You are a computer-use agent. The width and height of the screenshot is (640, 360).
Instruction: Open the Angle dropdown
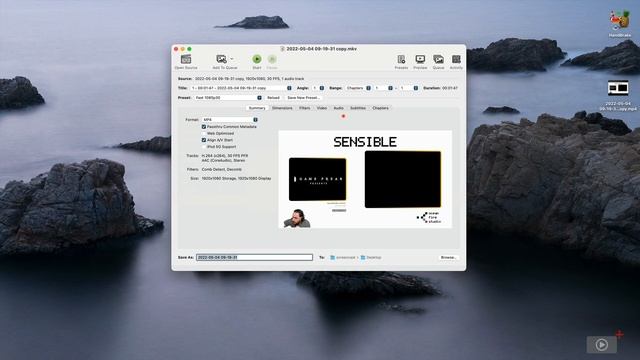(318, 88)
